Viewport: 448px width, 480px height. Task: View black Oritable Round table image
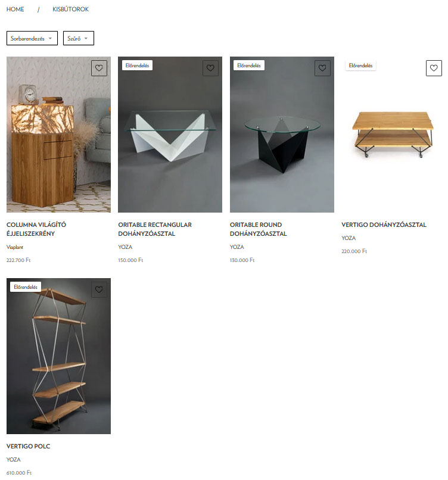pos(282,135)
